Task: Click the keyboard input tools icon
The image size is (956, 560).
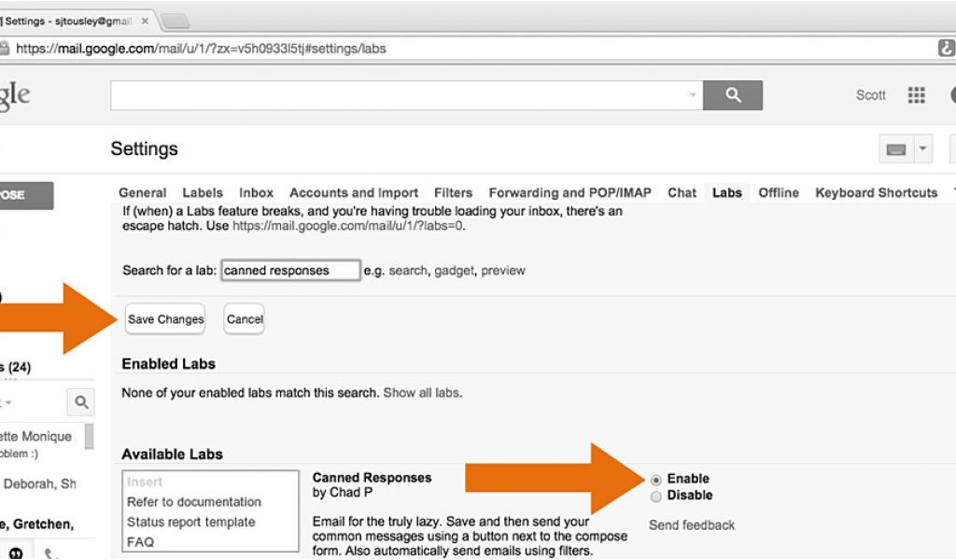Action: click(x=896, y=149)
